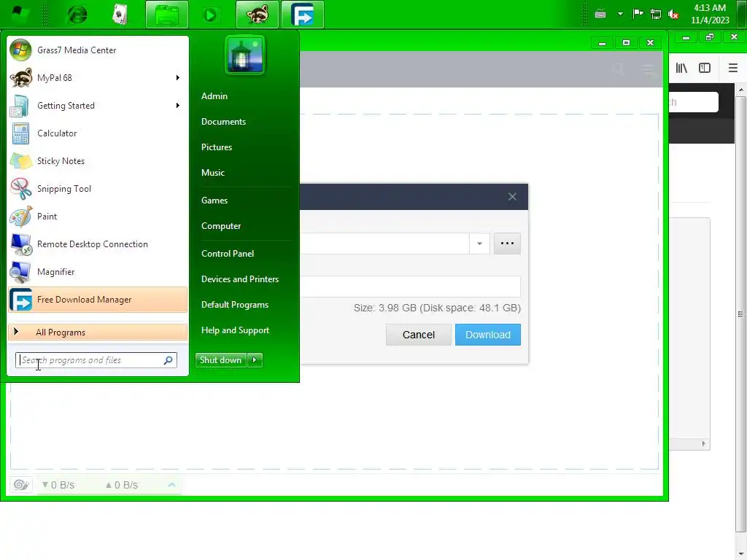Open browser library icon
The height and width of the screenshot is (560, 747).
tap(681, 68)
